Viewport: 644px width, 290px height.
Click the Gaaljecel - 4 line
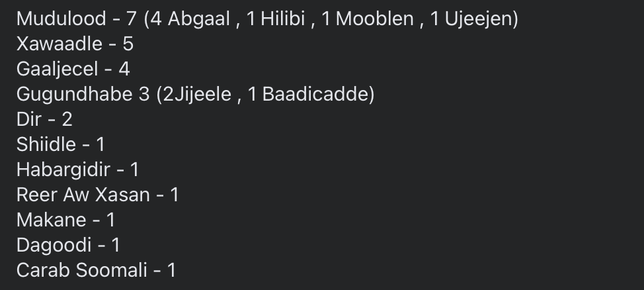click(73, 69)
